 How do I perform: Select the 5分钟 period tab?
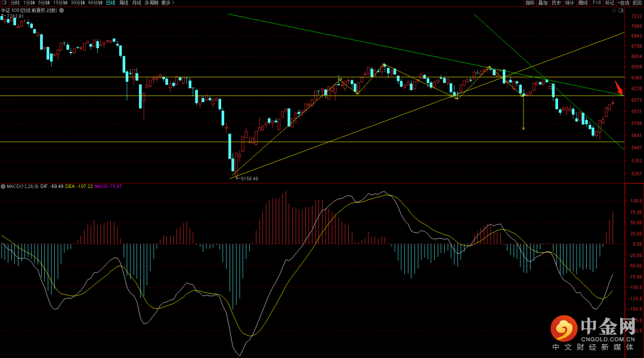[x=44, y=3]
